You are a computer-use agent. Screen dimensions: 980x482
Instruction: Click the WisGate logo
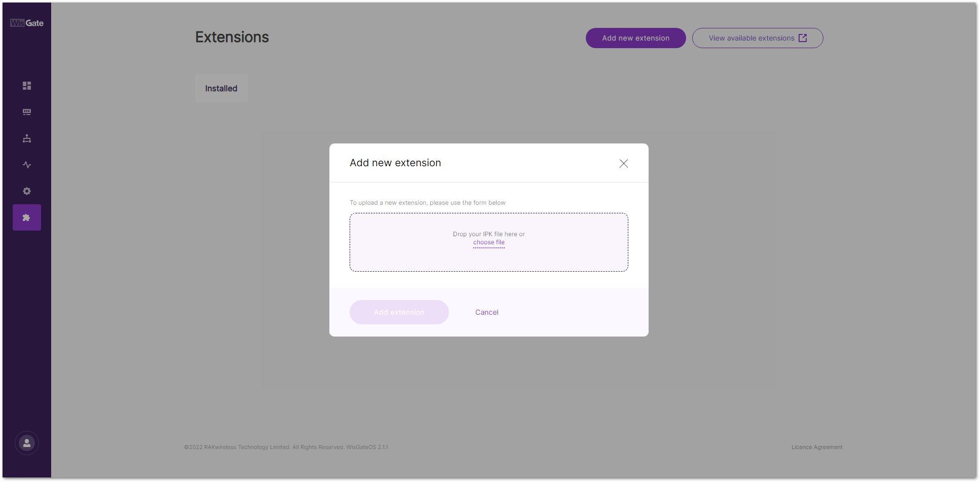(27, 23)
